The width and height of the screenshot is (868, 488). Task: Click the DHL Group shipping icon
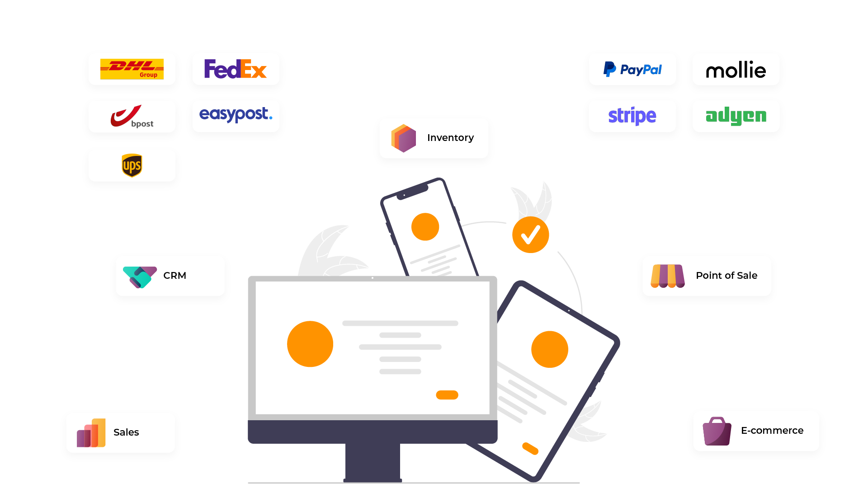(x=132, y=69)
